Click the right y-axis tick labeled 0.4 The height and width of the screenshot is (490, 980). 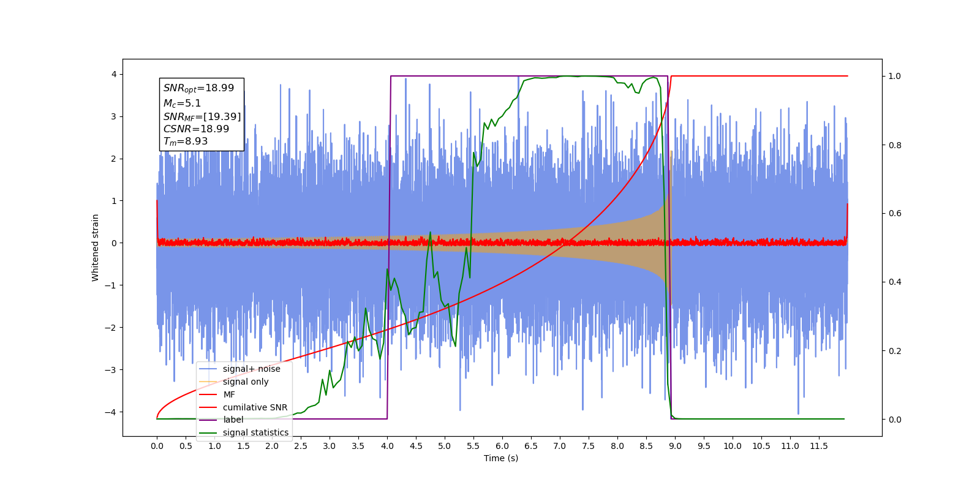(x=895, y=282)
